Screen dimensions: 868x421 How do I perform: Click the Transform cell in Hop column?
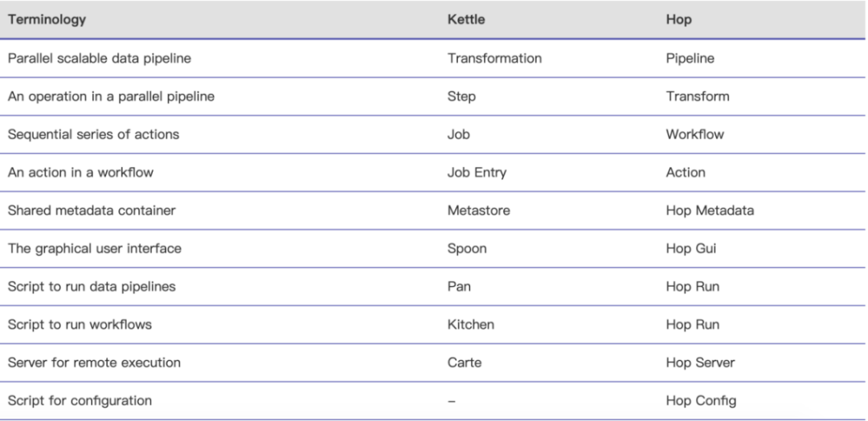(698, 96)
